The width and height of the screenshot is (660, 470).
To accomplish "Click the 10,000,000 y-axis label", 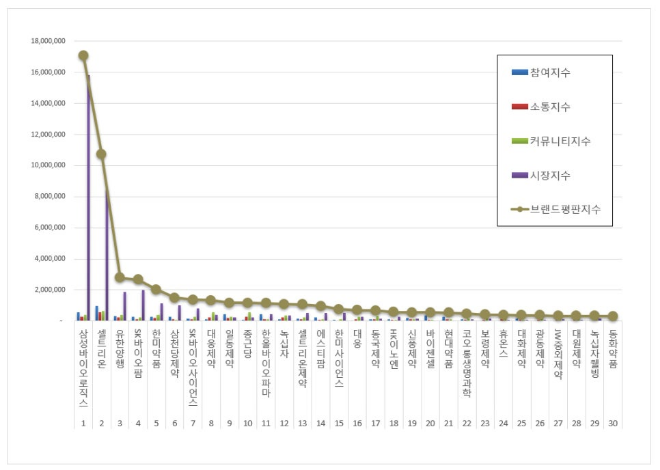I will pyautogui.click(x=46, y=165).
